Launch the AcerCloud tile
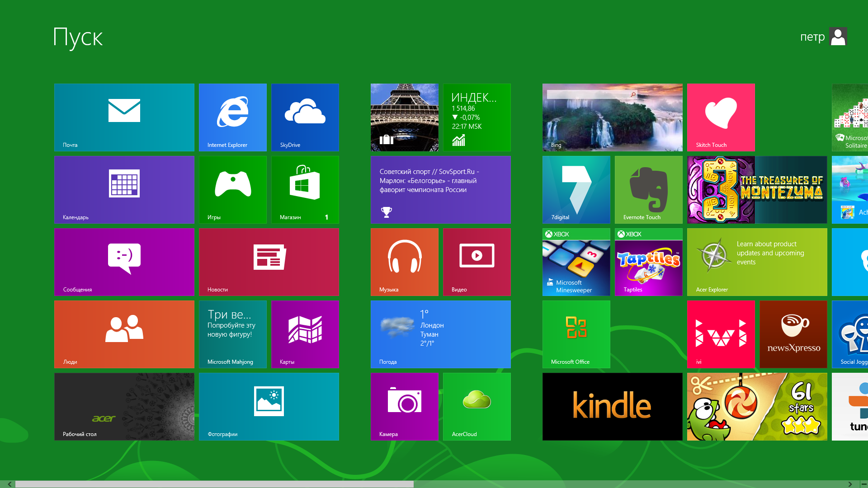The height and width of the screenshot is (488, 868). pyautogui.click(x=477, y=407)
